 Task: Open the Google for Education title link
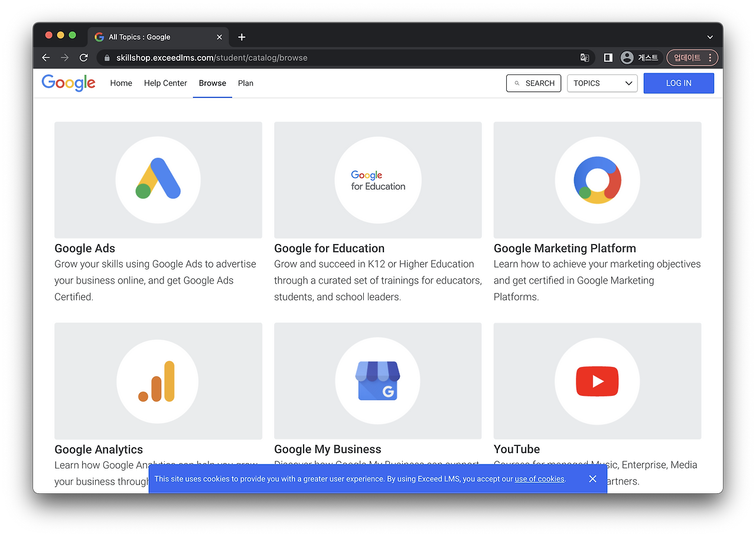tap(330, 249)
